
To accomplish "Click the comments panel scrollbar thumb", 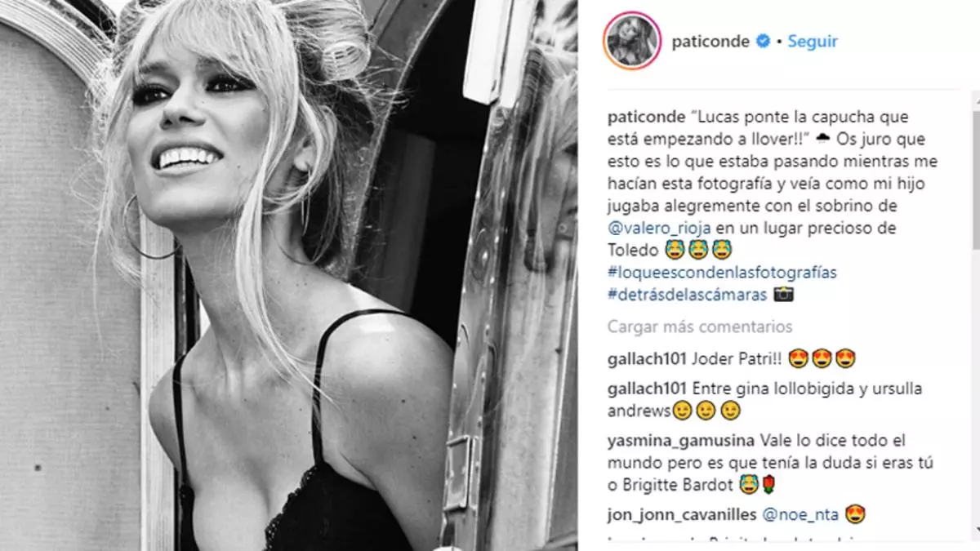I will pyautogui.click(x=976, y=167).
